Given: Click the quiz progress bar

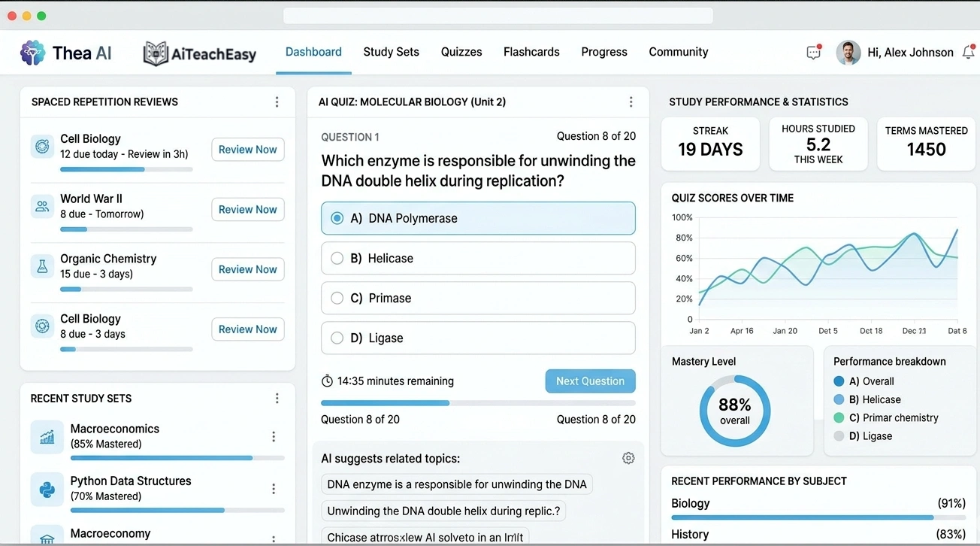Looking at the screenshot, I should coord(478,403).
